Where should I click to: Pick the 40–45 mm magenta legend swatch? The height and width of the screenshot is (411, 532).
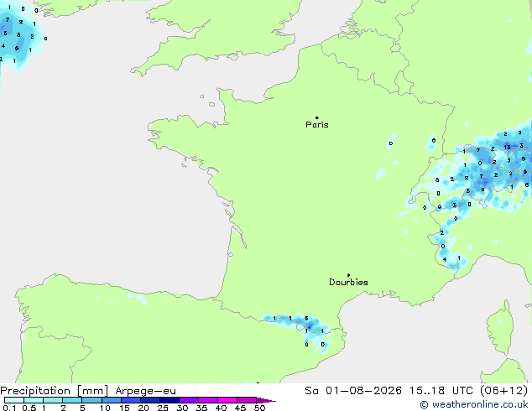tap(227, 400)
